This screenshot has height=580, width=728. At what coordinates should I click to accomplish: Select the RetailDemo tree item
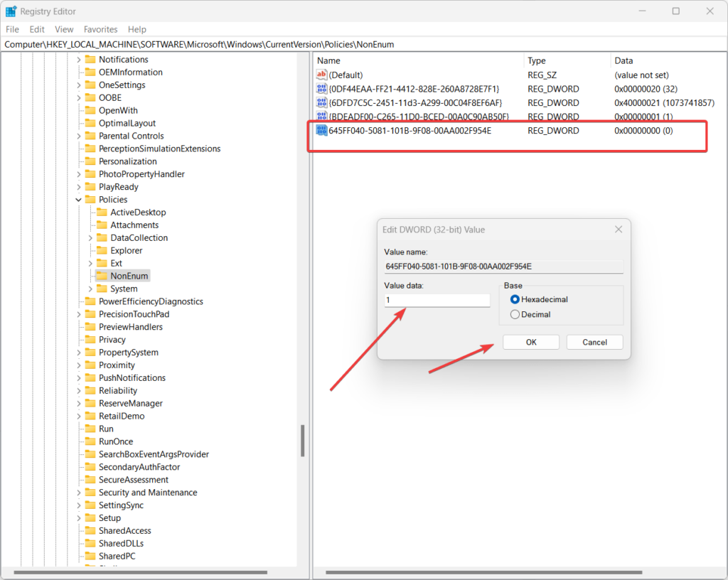[121, 416]
